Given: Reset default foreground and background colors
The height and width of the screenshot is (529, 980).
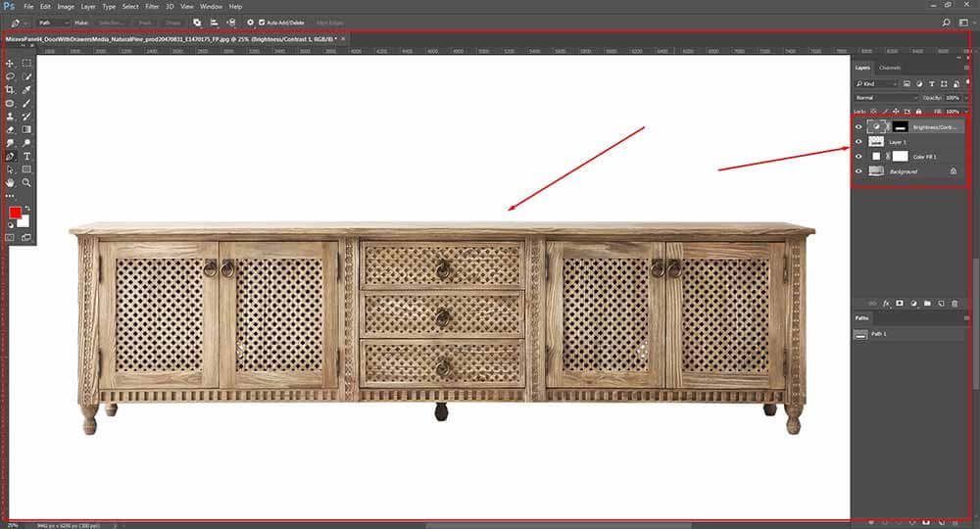Looking at the screenshot, I should pos(10,225).
